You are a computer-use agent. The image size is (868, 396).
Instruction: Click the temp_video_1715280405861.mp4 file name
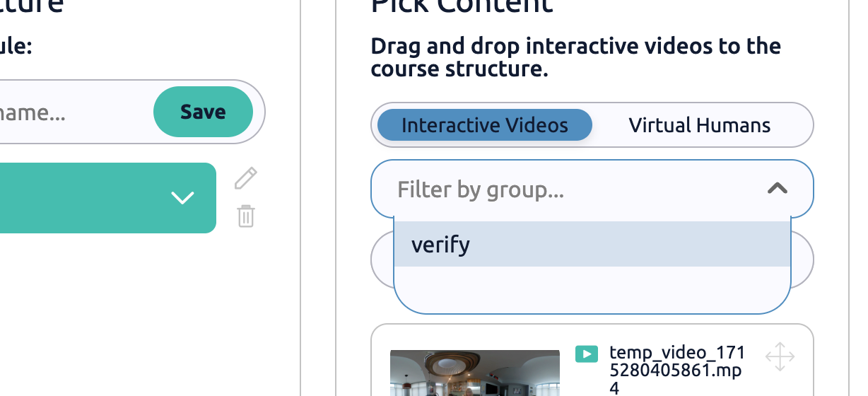pyautogui.click(x=675, y=370)
